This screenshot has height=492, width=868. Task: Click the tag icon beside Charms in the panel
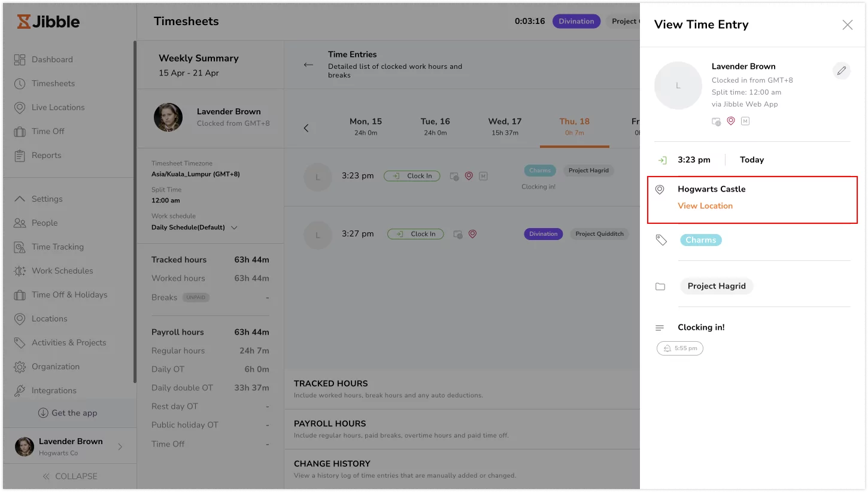click(661, 240)
